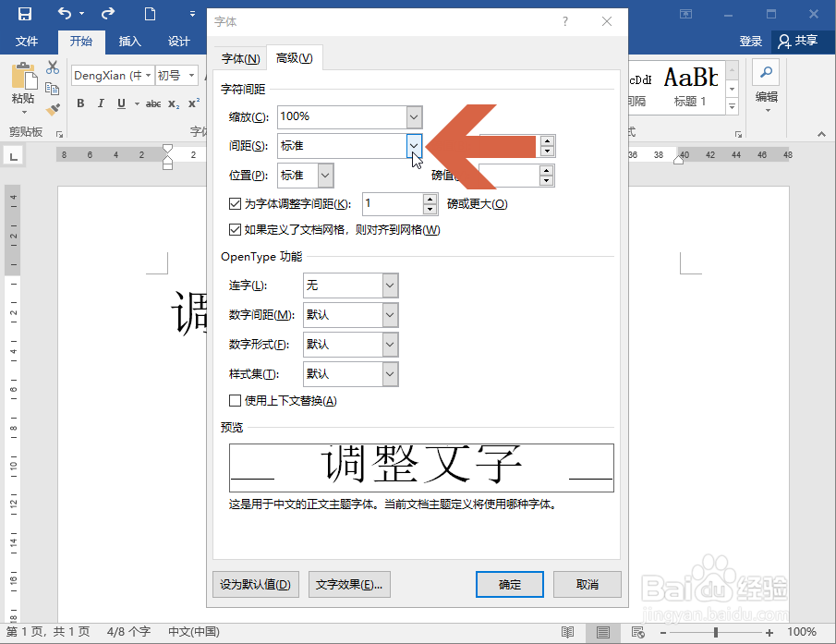Select the Format Painter tool
The height and width of the screenshot is (644, 836).
click(53, 108)
